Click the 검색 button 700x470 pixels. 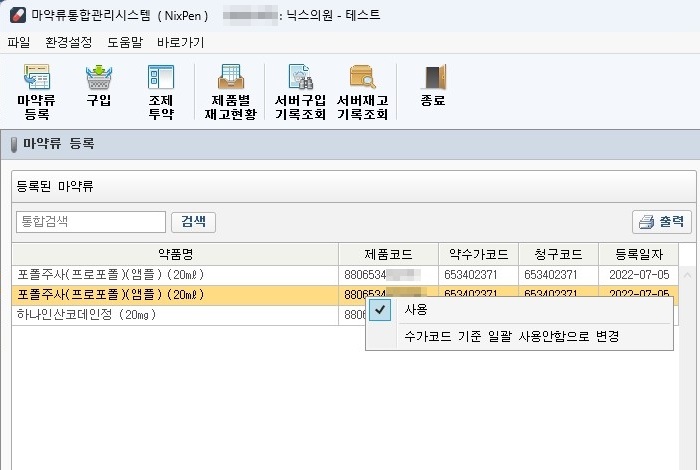(x=193, y=222)
